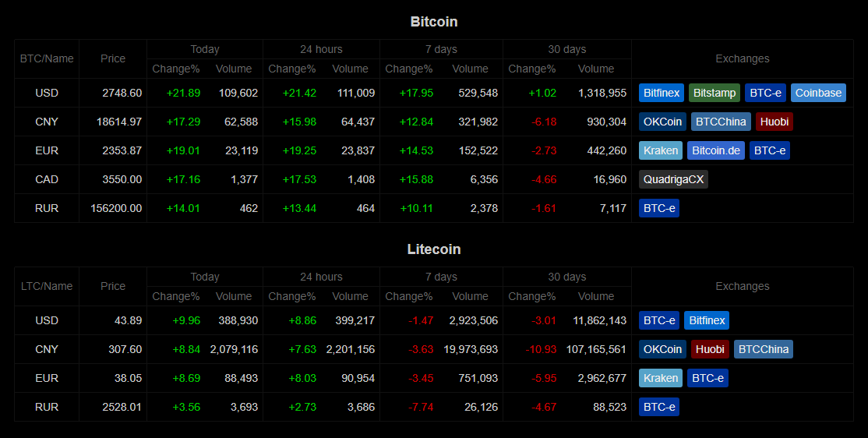Open Coinbase exchange badge
The width and height of the screenshot is (868, 438).
pyautogui.click(x=818, y=93)
